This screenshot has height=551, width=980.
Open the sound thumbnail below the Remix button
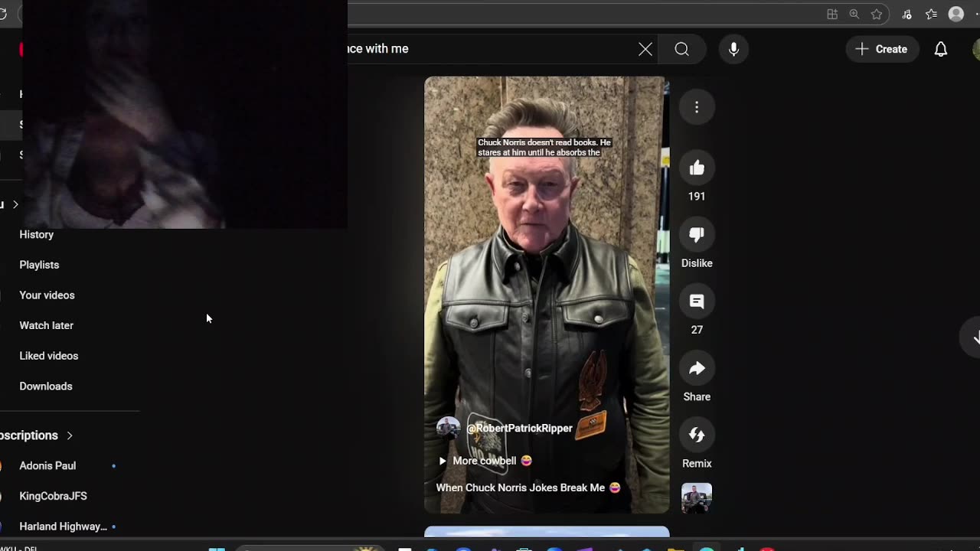(697, 498)
